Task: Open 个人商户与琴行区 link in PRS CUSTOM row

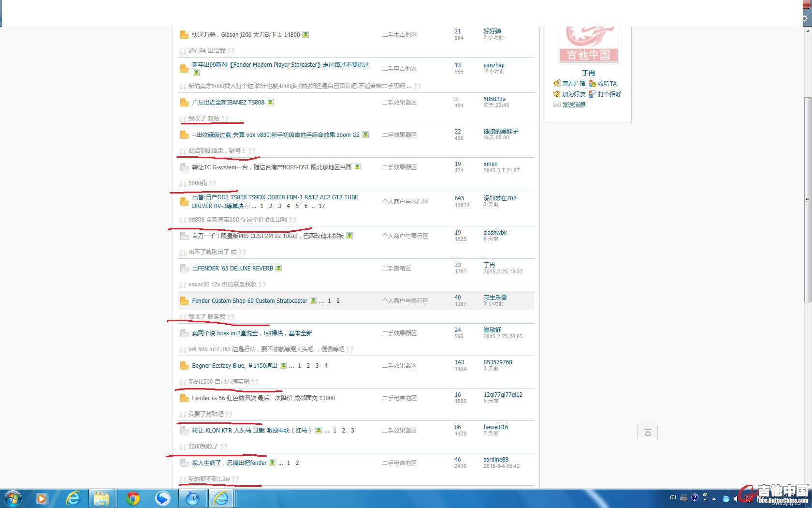Action: [405, 236]
